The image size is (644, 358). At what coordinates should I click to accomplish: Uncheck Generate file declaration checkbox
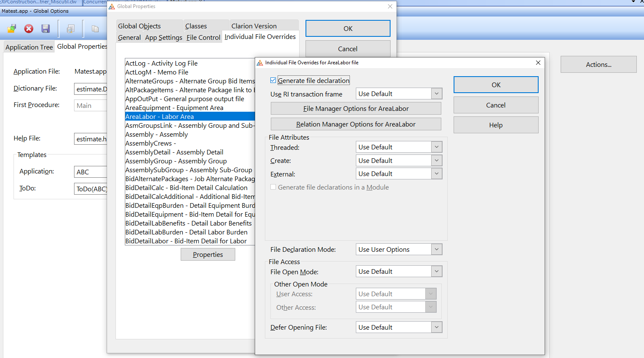pos(273,80)
